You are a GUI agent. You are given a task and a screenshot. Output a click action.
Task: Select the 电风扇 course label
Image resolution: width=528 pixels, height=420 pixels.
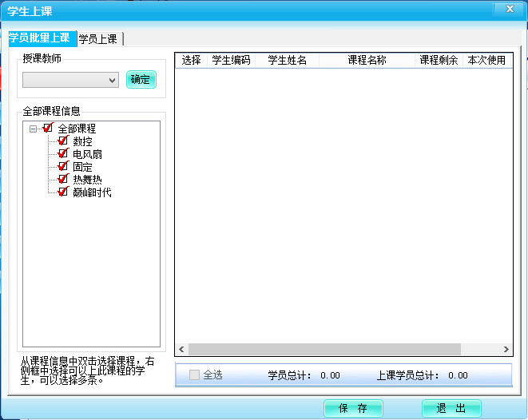click(87, 154)
